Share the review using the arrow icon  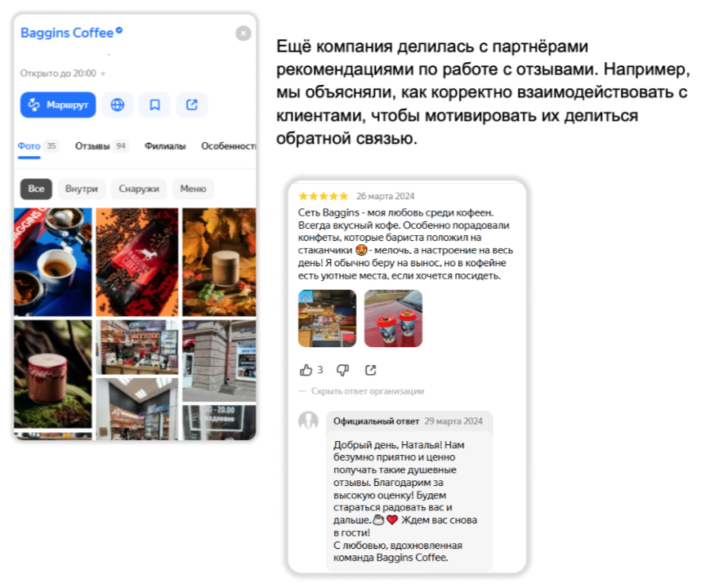[371, 370]
